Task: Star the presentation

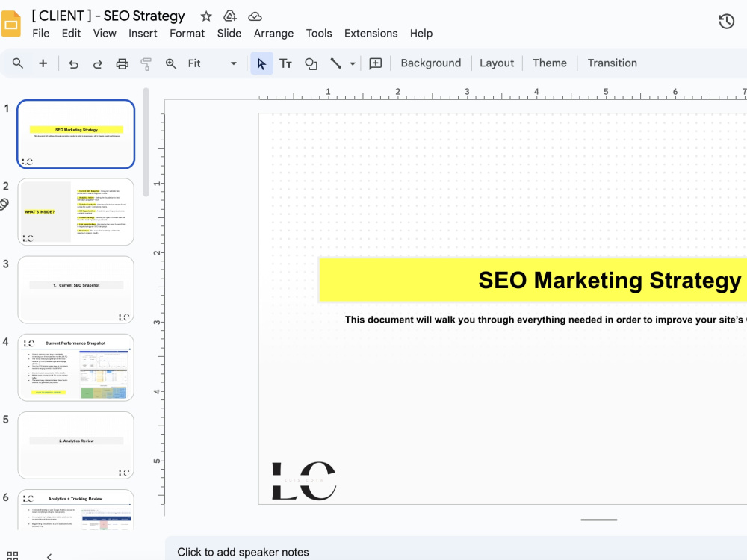Action: 206,16
